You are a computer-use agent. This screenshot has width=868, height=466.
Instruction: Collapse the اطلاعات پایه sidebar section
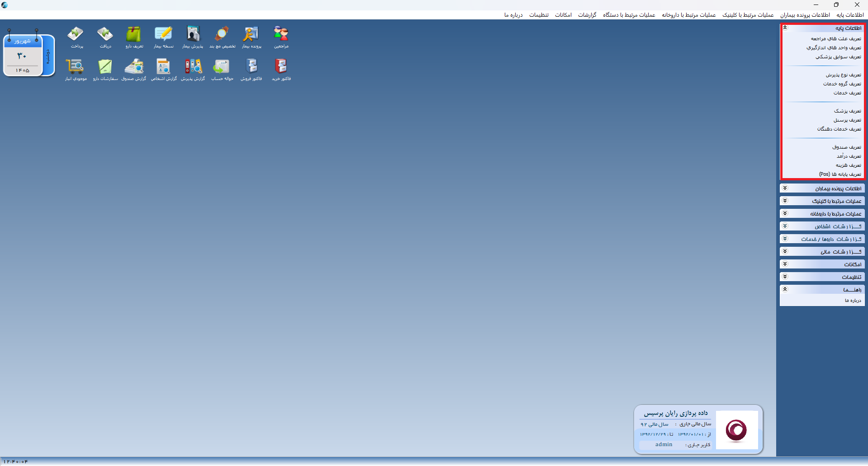point(785,28)
